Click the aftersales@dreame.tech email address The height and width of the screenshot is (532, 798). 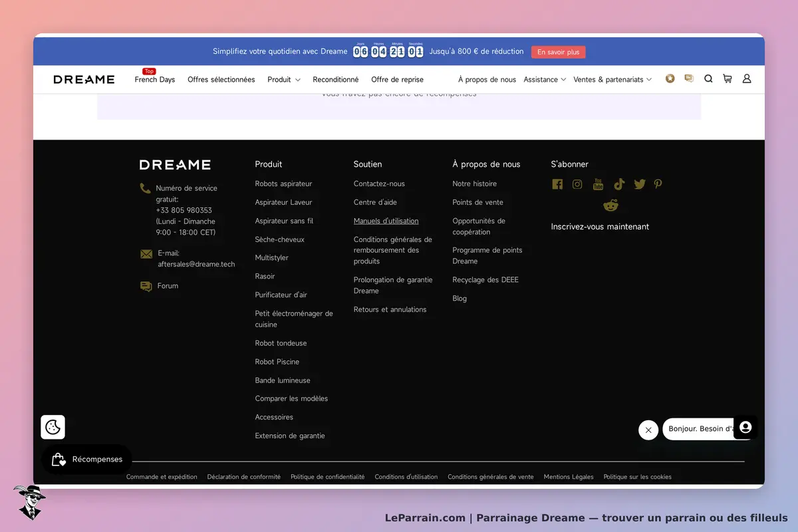point(196,264)
